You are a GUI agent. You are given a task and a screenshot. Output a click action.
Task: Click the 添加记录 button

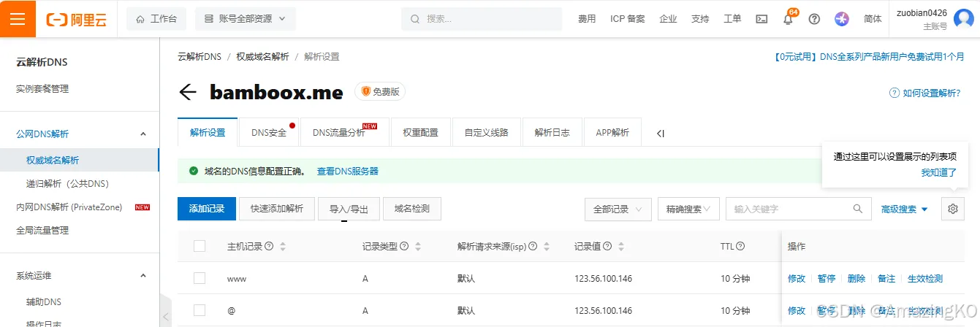click(x=207, y=209)
